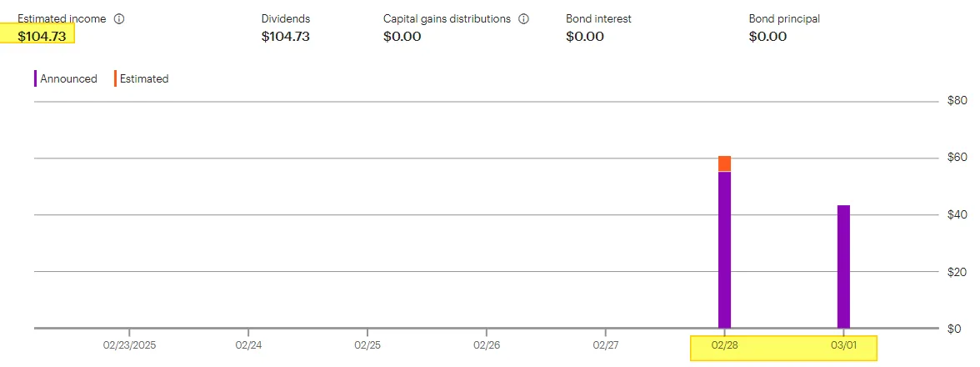Click the purple Announced legend marker
This screenshot has height=367, width=980.
point(36,78)
